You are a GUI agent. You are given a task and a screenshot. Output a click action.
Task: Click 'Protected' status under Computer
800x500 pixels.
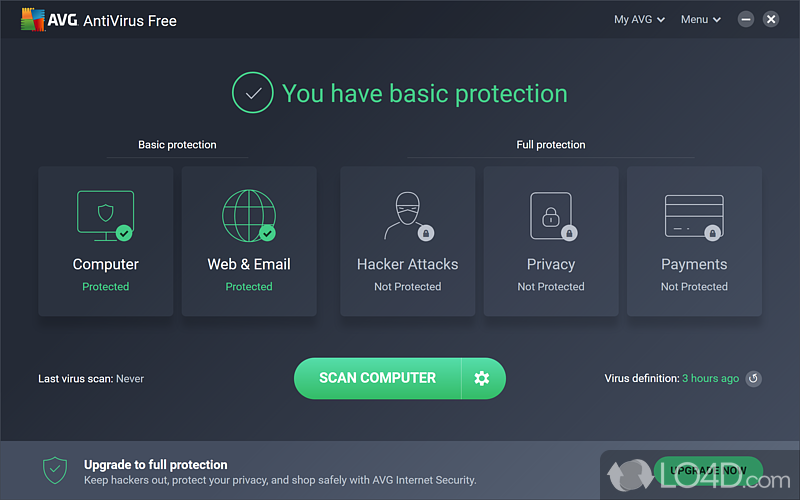(106, 287)
